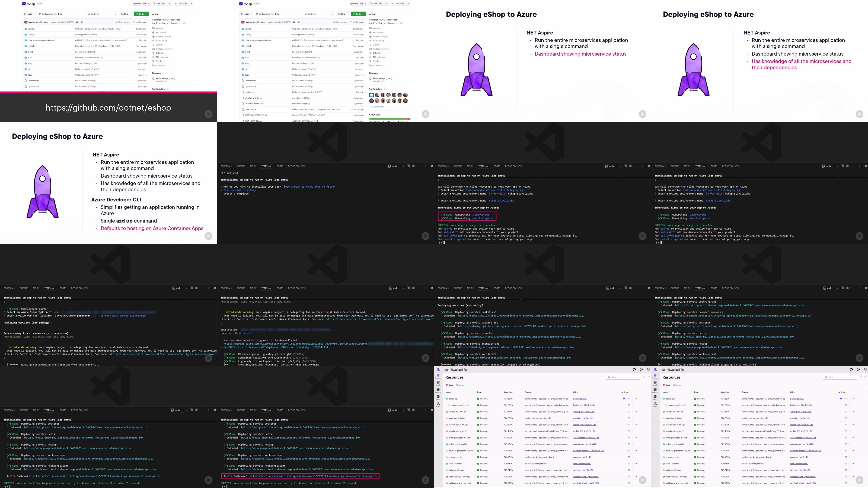Open Structured logs nav in first Aspire dashboard frame

point(438,390)
